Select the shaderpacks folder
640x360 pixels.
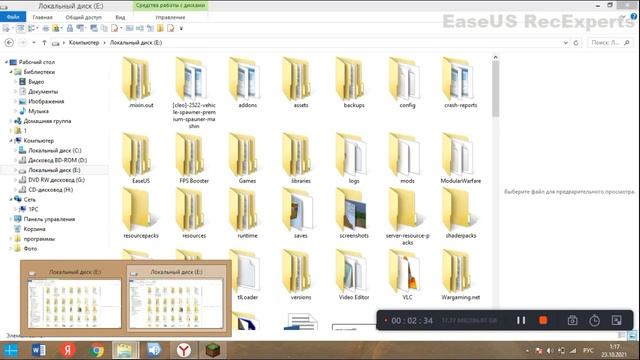pyautogui.click(x=460, y=213)
